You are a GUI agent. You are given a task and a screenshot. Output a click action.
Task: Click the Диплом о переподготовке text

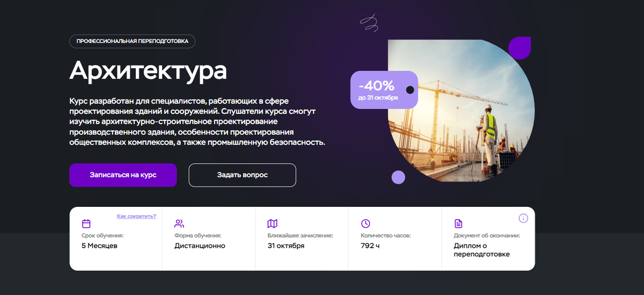coord(481,250)
